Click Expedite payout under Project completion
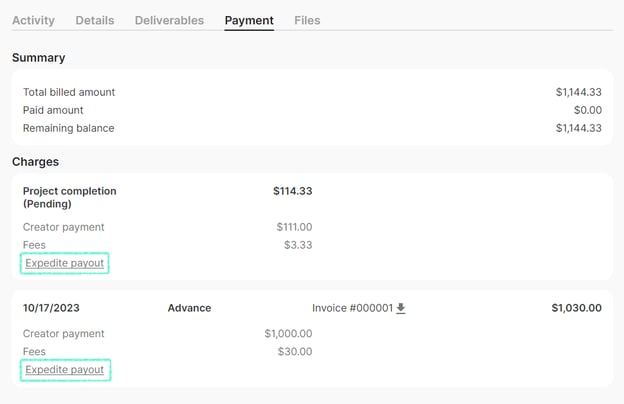This screenshot has width=624, height=404. [65, 263]
